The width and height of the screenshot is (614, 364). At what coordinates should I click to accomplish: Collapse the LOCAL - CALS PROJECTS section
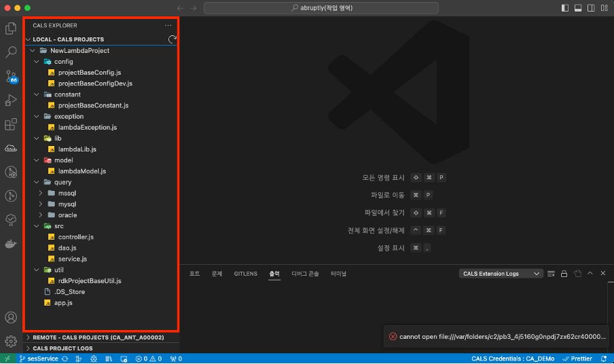29,39
